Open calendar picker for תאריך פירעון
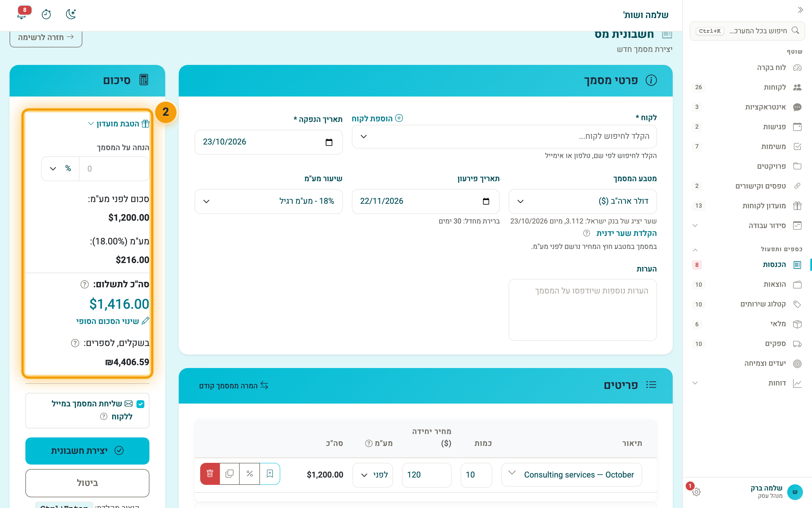This screenshot has width=812, height=508. click(x=486, y=201)
